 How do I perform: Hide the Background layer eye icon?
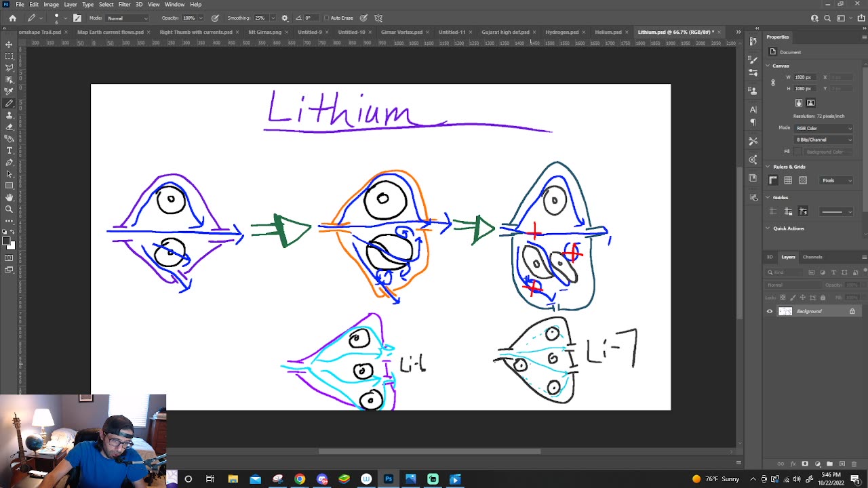coord(770,312)
